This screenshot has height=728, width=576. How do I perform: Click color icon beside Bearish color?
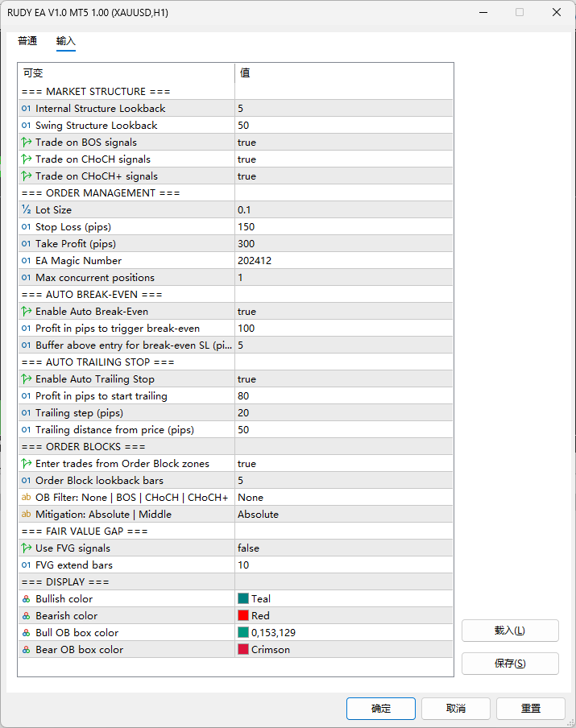(26, 615)
